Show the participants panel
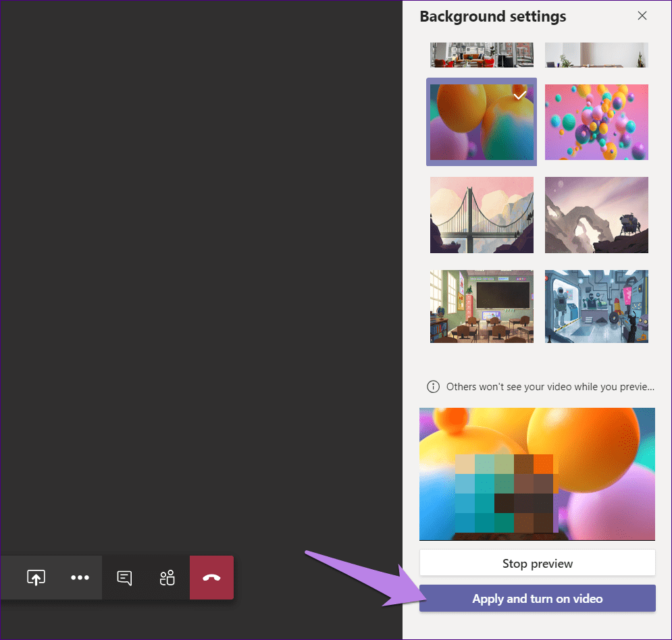The height and width of the screenshot is (640, 672). point(167,577)
